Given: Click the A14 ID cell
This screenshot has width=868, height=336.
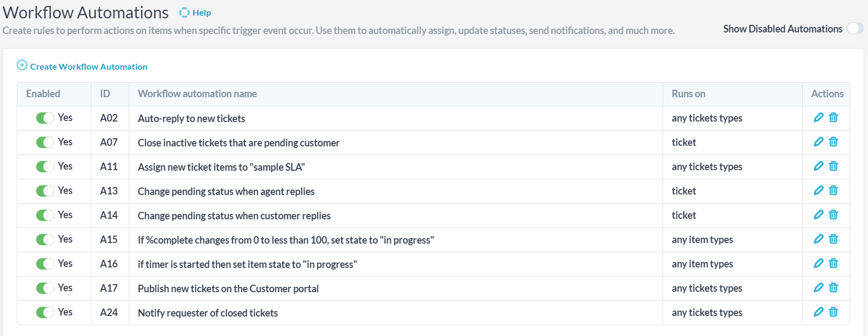Looking at the screenshot, I should [x=109, y=215].
